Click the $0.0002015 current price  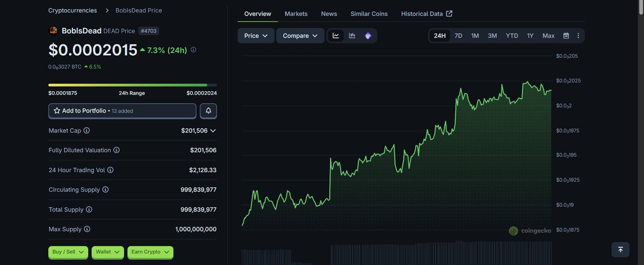[x=93, y=50]
